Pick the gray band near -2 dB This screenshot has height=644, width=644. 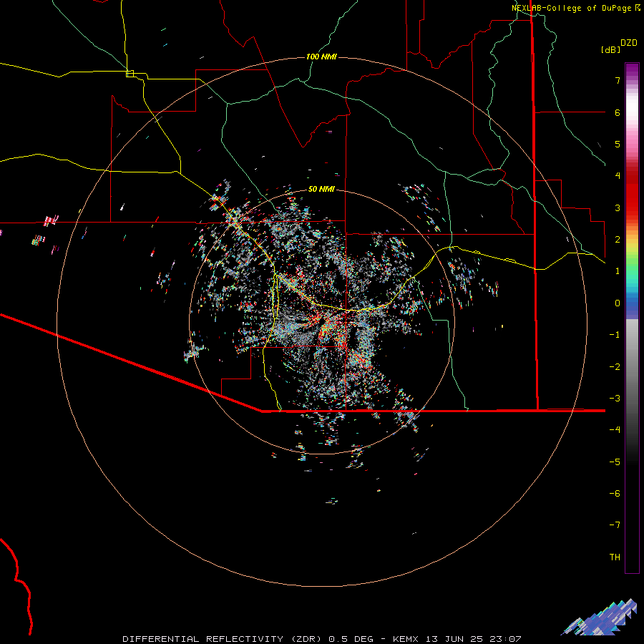(x=632, y=366)
